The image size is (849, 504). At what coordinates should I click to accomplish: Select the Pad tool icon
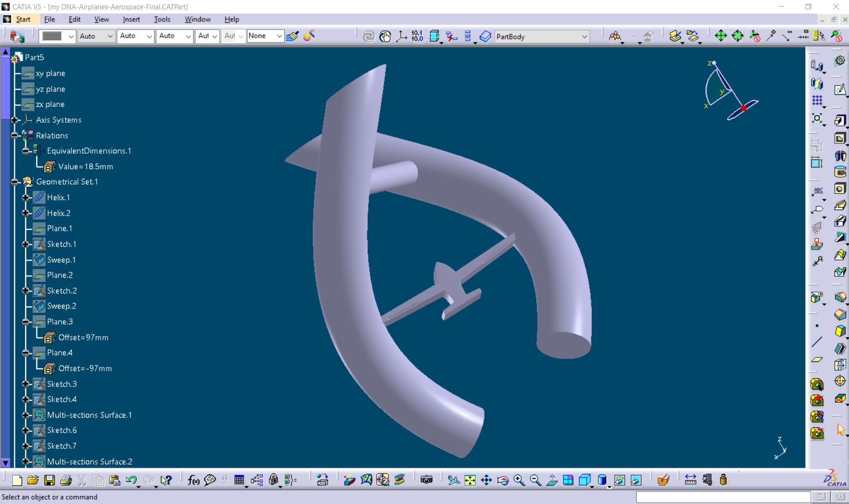point(840,121)
